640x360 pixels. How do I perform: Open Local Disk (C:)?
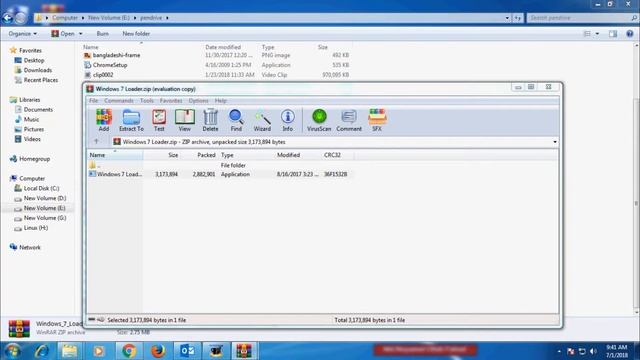pos(41,189)
